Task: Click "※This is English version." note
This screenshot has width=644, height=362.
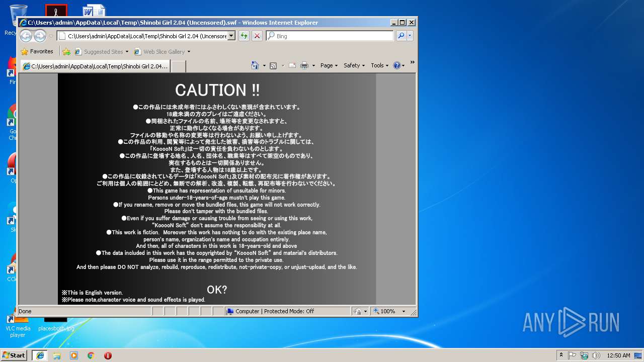Action: pyautogui.click(x=92, y=293)
